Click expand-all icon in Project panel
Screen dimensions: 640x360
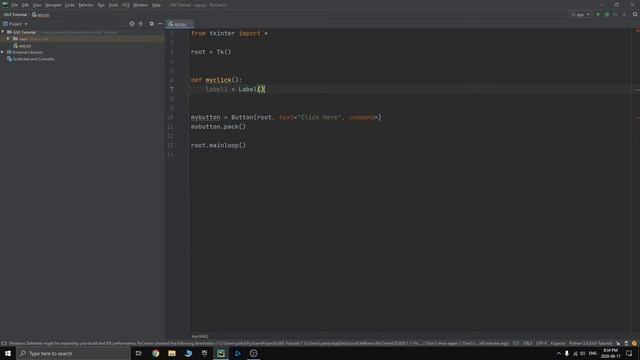pyautogui.click(x=141, y=24)
